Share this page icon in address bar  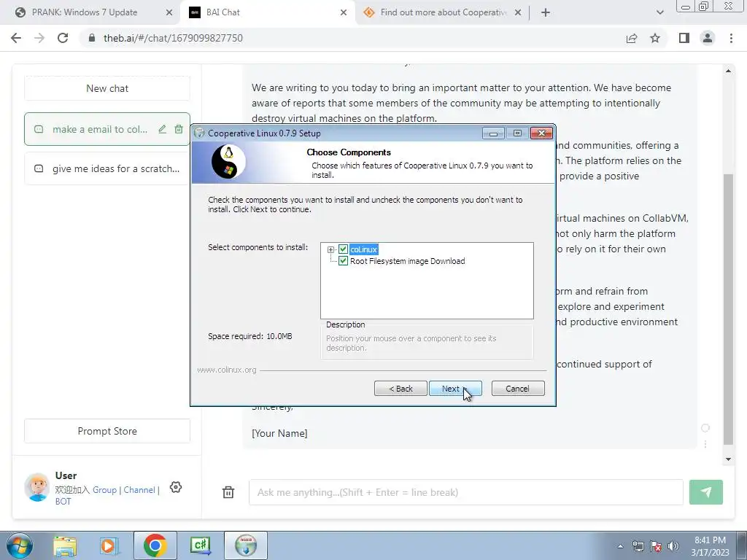tap(632, 38)
